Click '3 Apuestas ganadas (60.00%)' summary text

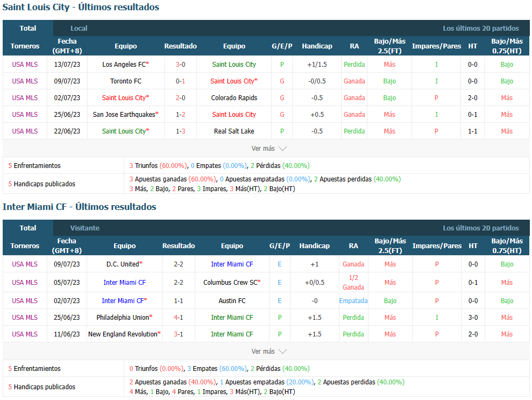(173, 179)
